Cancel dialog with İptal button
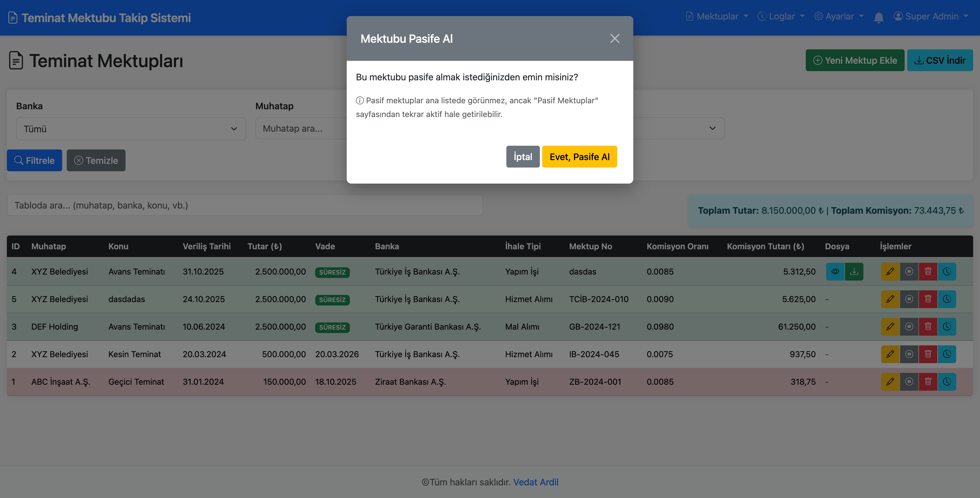Screen dimensions: 980x498 pyautogui.click(x=522, y=156)
